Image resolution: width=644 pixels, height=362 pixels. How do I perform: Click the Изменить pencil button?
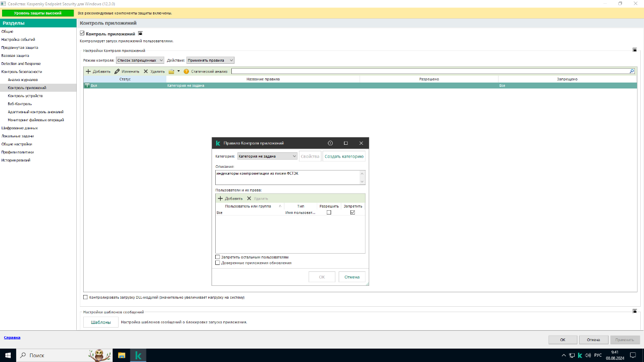[127, 71]
